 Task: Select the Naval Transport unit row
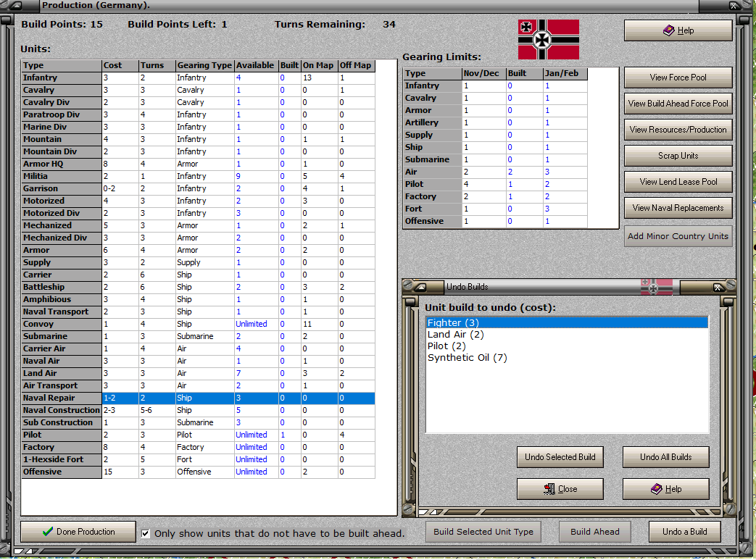pos(198,312)
